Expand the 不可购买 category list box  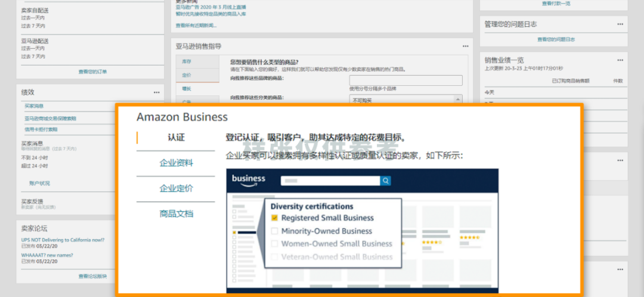[x=405, y=100]
